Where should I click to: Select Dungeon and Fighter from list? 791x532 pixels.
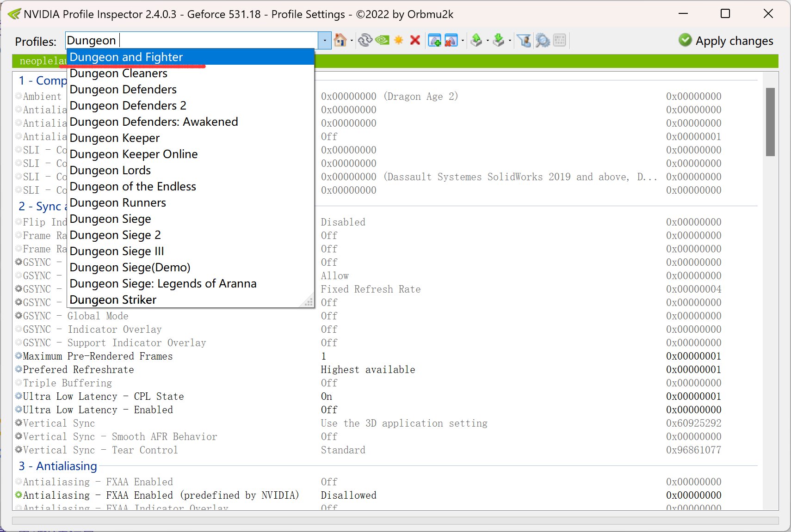pyautogui.click(x=191, y=57)
